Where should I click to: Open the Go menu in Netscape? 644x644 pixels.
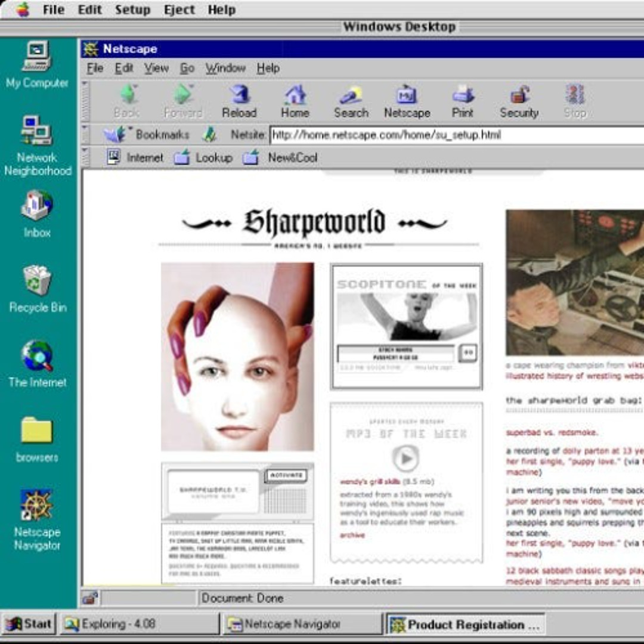(187, 69)
